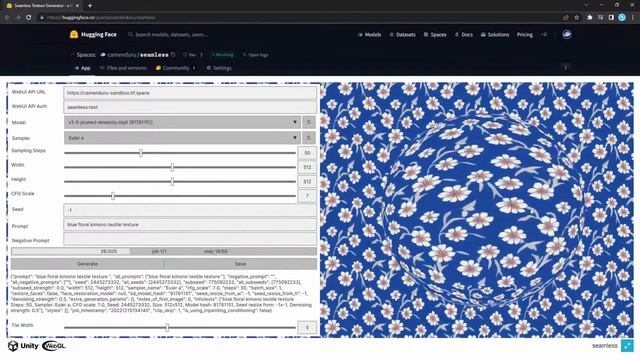
Task: Open Datasets in the navigation
Action: pyautogui.click(x=402, y=35)
